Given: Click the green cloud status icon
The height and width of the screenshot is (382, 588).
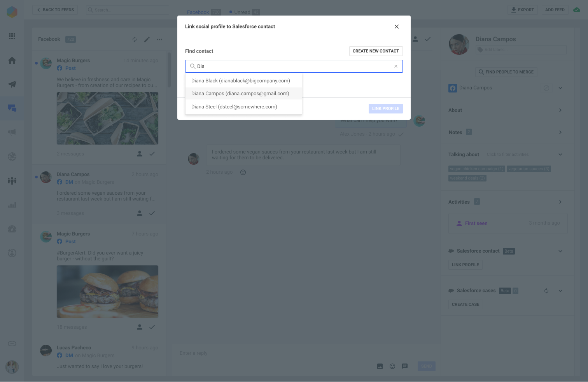Looking at the screenshot, I should point(577,10).
